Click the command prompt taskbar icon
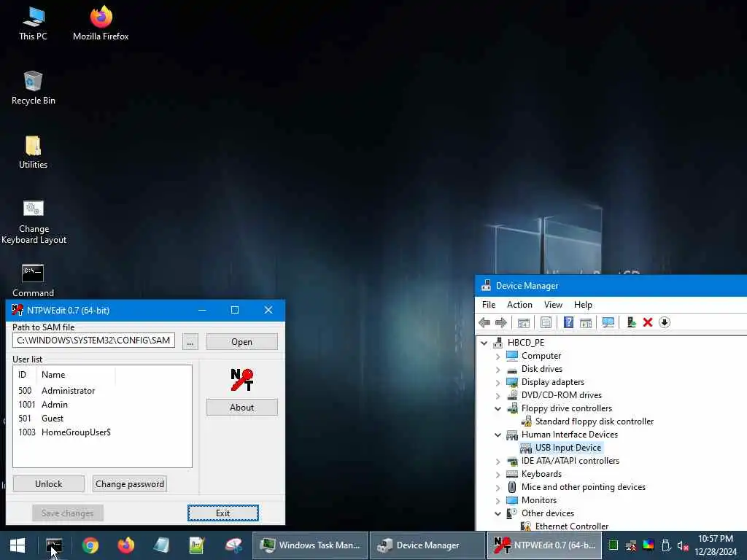 [54, 545]
